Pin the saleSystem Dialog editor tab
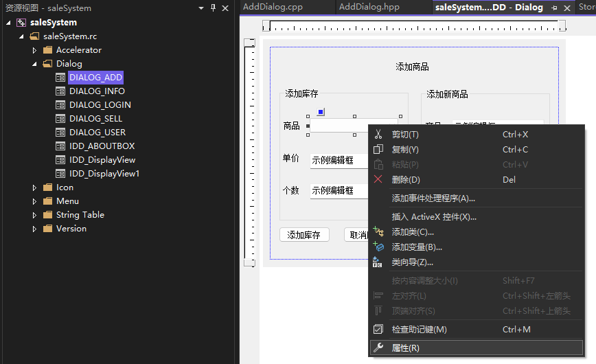This screenshot has width=596, height=364. [x=554, y=8]
